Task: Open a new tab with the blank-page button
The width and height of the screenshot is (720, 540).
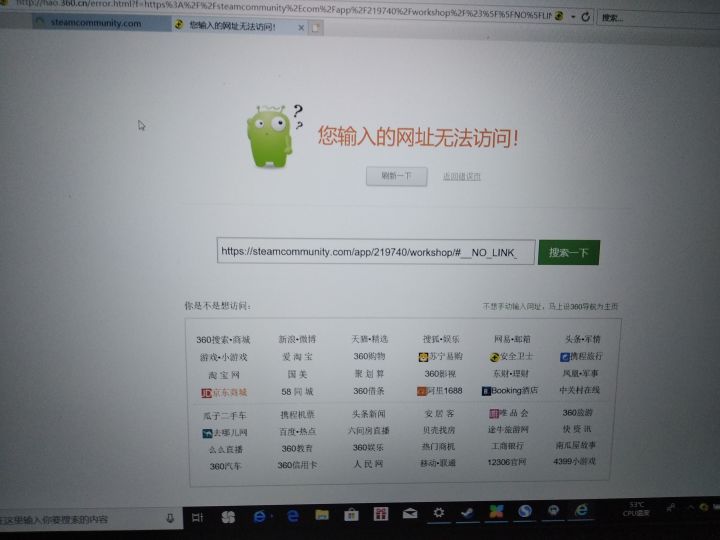Action: (316, 28)
